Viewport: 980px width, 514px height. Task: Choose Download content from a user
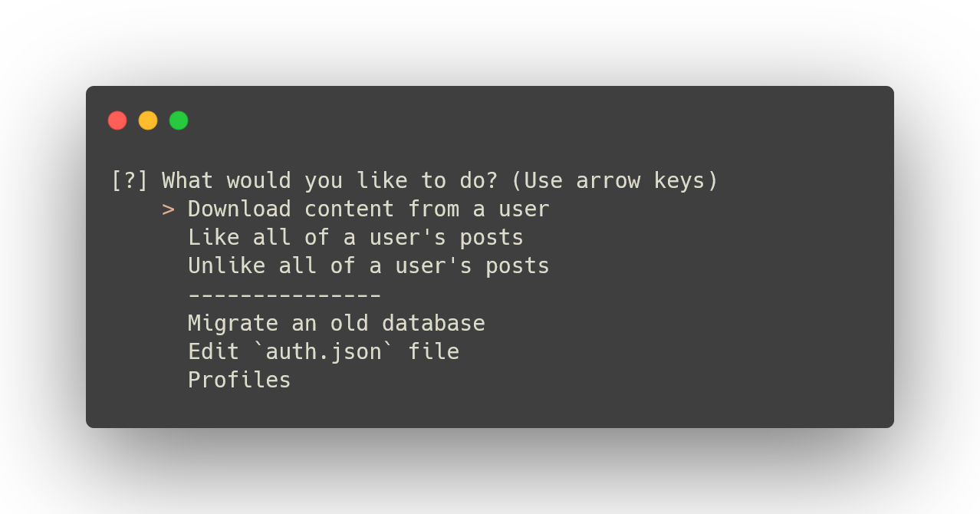[369, 209]
